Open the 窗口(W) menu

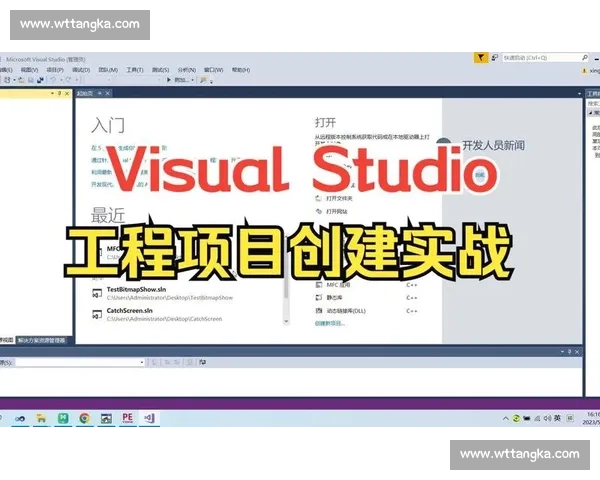pos(213,70)
